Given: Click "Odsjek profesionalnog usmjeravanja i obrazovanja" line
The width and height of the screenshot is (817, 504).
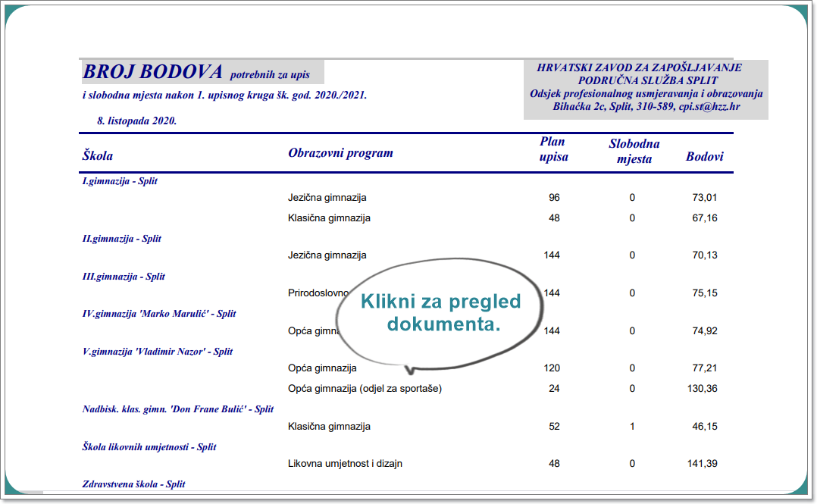Looking at the screenshot, I should [x=646, y=93].
